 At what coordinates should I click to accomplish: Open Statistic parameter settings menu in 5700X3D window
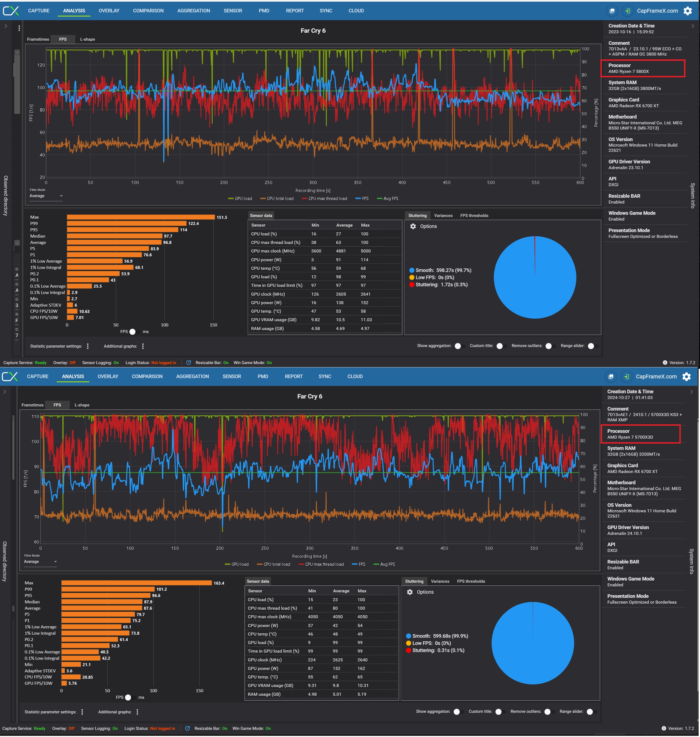(x=83, y=712)
